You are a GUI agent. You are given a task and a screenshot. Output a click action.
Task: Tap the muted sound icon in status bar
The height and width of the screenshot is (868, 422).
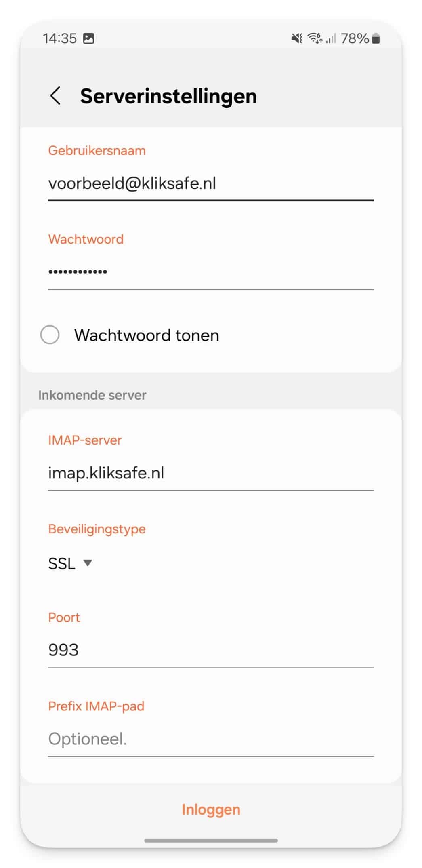click(x=297, y=38)
